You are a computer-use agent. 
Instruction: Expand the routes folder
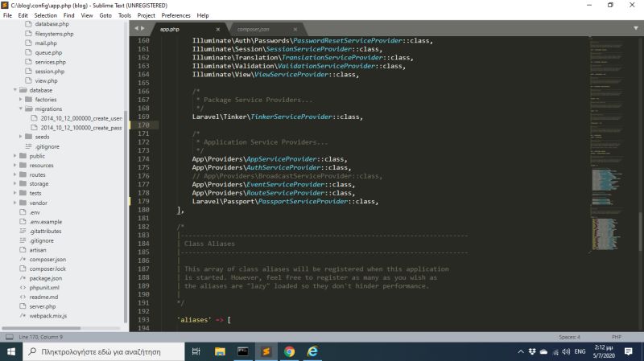pyautogui.click(x=15, y=174)
